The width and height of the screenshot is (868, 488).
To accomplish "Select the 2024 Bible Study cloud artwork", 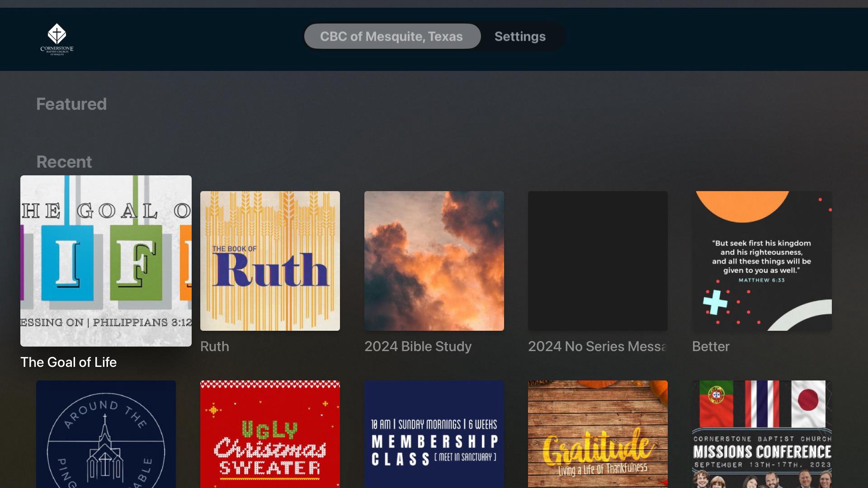I will point(434,261).
